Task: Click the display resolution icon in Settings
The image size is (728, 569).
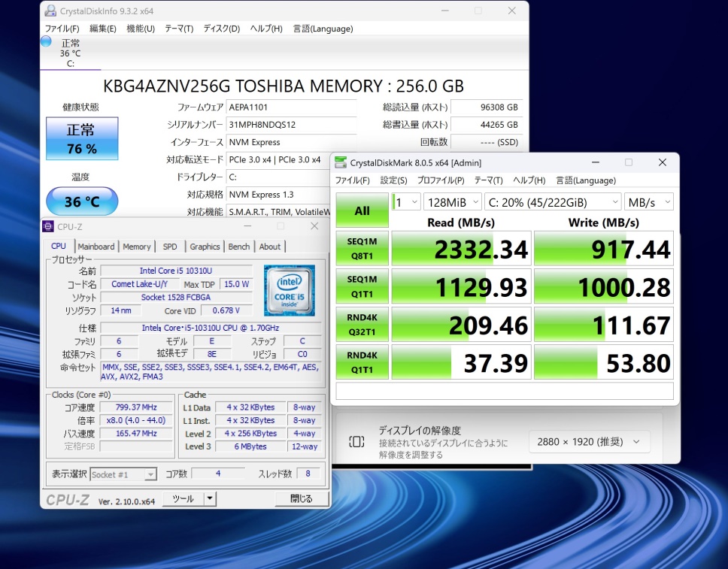Action: pyautogui.click(x=356, y=441)
